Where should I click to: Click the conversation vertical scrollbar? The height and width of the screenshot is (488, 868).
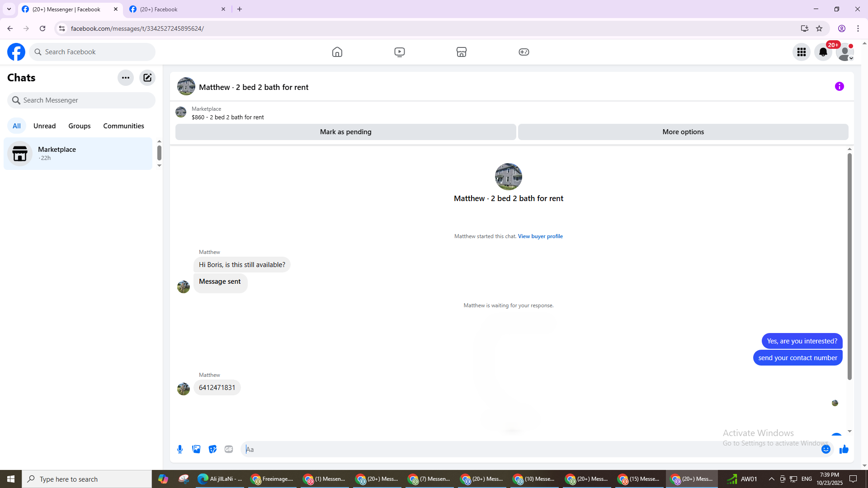click(x=849, y=267)
